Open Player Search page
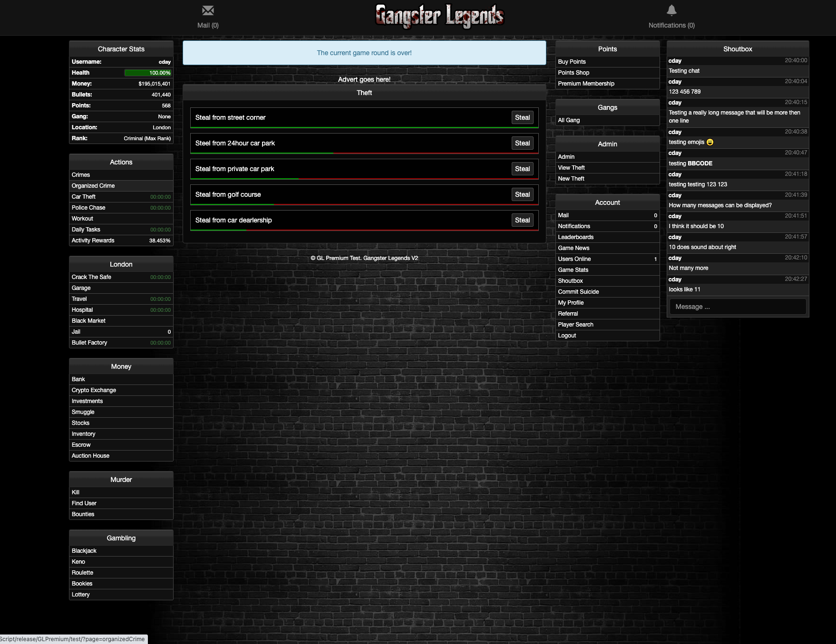Screen dimensions: 836x644 [575, 325]
